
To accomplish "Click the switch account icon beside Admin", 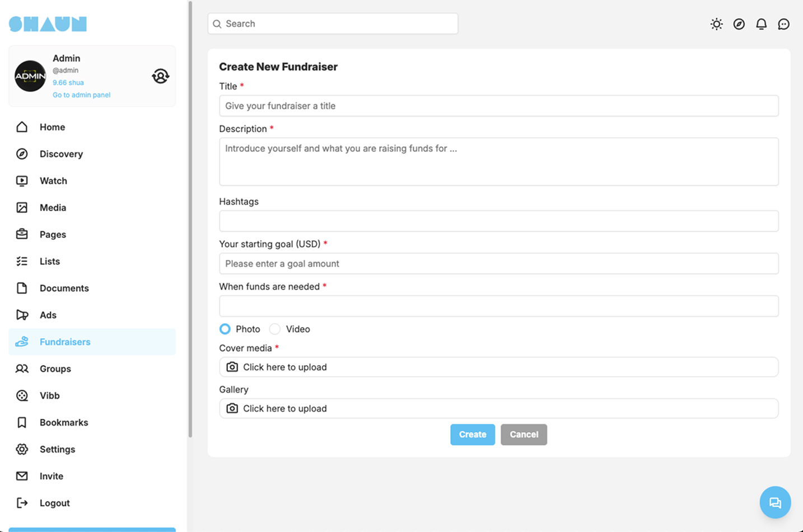I will coord(160,76).
